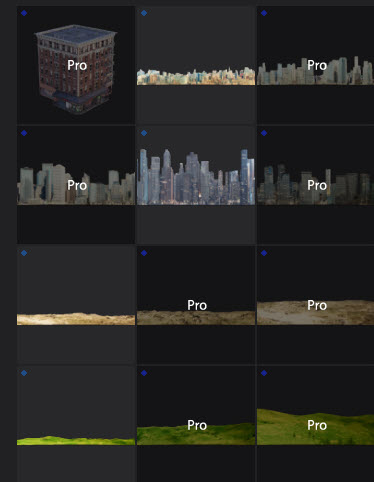
Task: Click the diamond icon on the brick building card
Action: 24,13
